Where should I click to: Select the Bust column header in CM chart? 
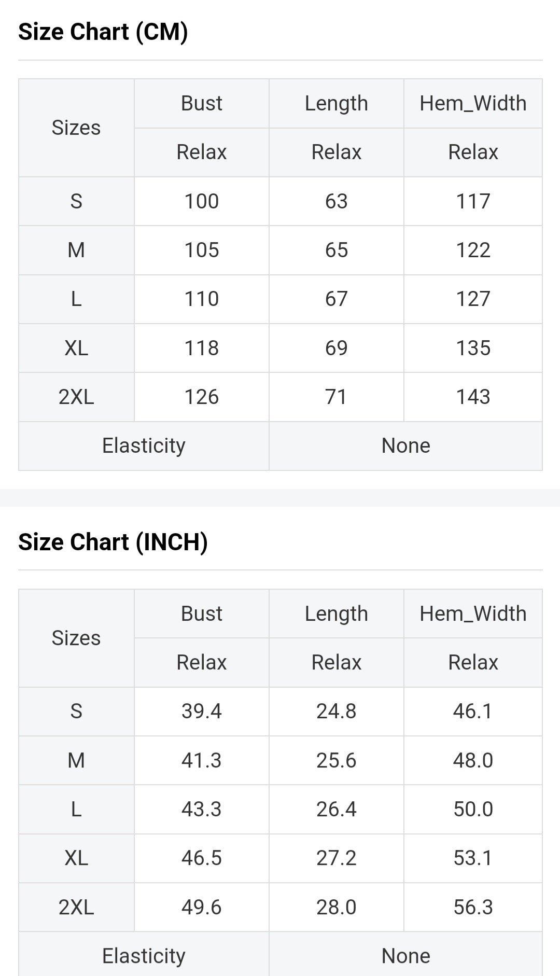click(201, 103)
